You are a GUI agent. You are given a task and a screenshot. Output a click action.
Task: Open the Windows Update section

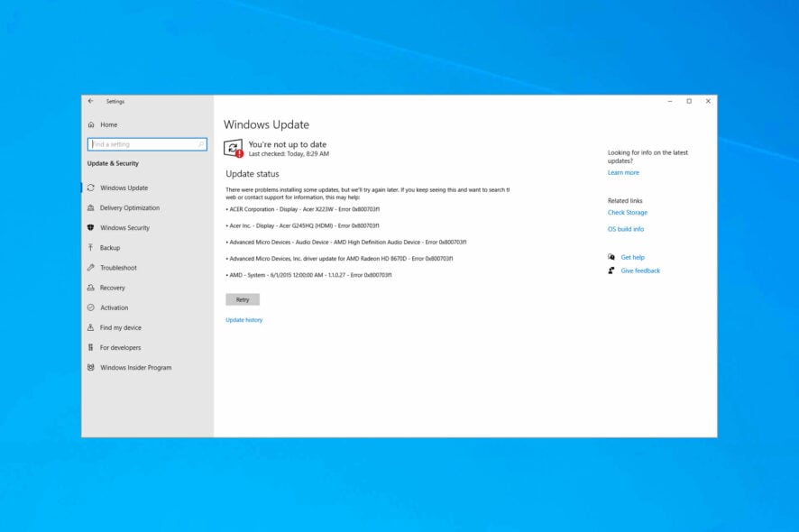[x=124, y=188]
